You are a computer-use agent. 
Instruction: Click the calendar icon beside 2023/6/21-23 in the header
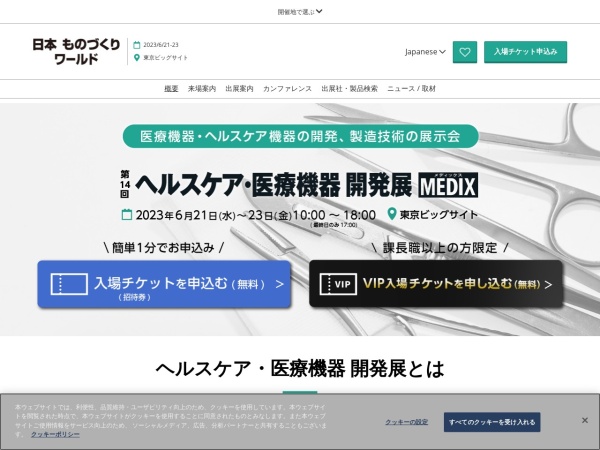[x=137, y=45]
